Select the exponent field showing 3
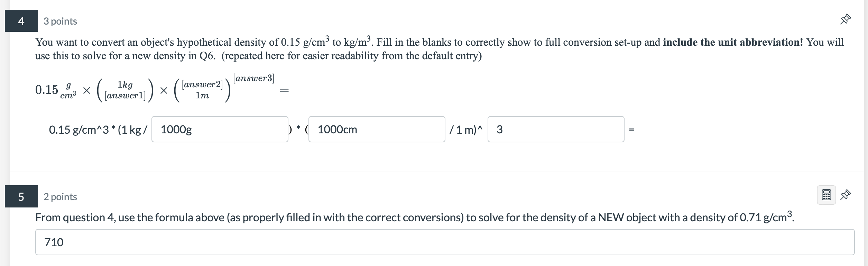Viewport: 868px width, 266px height. 555,130
